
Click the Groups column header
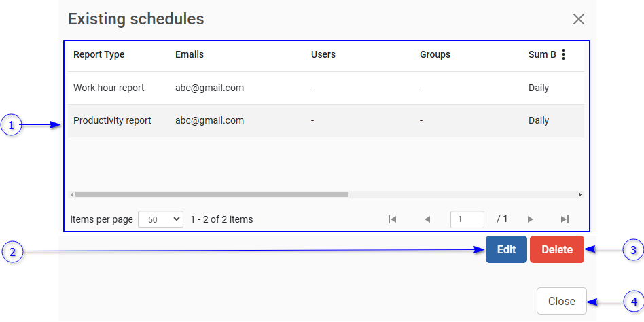point(435,55)
